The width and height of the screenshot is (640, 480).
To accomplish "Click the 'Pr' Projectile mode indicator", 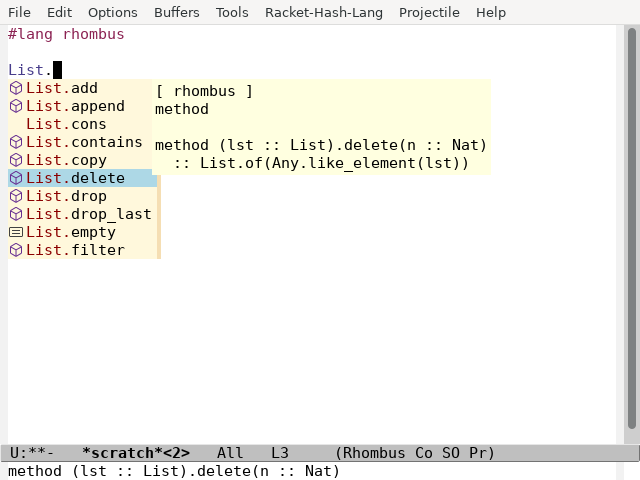I will (478, 453).
